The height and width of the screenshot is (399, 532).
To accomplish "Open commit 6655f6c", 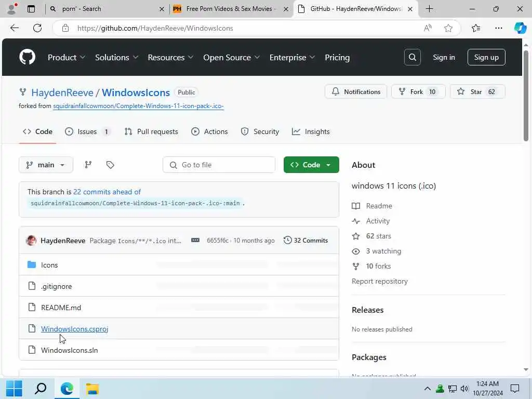I will click(x=218, y=240).
